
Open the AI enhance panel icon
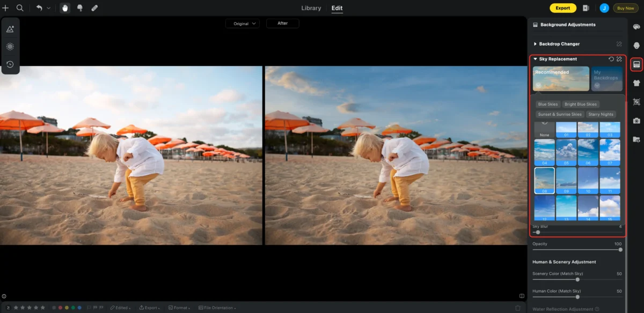tap(10, 29)
